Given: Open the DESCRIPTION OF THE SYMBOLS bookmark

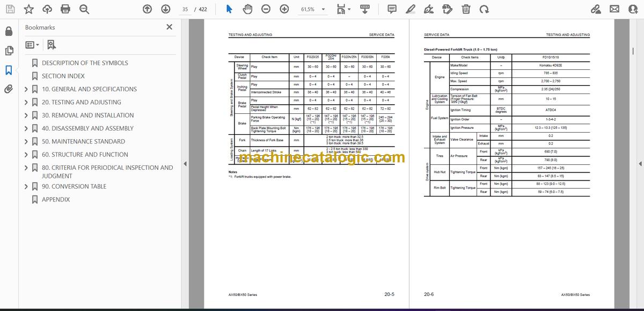Looking at the screenshot, I should [x=85, y=63].
